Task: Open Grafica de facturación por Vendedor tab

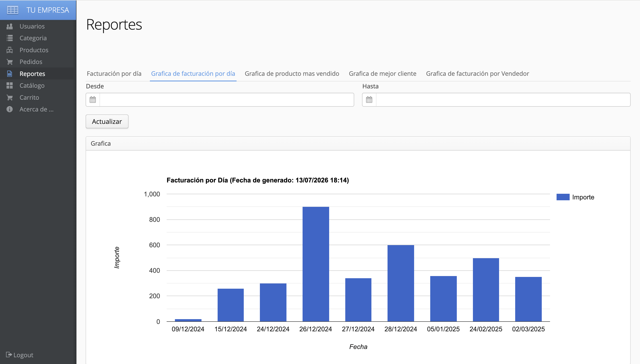Action: [477, 74]
